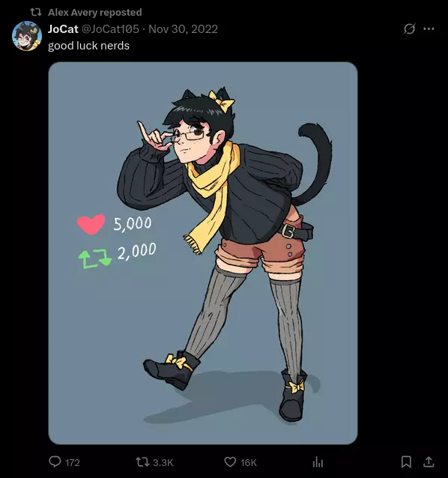Image resolution: width=448 pixels, height=478 pixels.
Task: Click the tweet text good luck nerds
Action: click(x=88, y=46)
